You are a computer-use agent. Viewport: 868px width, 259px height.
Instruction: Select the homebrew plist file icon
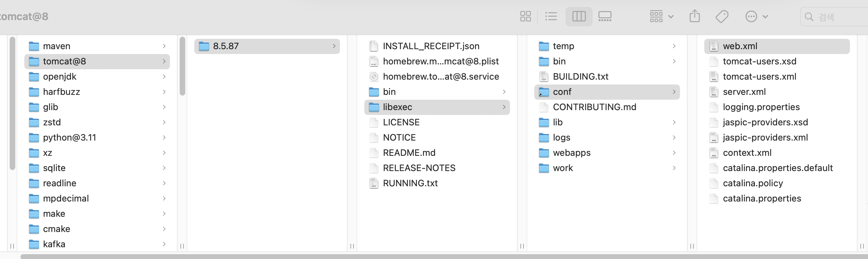(374, 61)
